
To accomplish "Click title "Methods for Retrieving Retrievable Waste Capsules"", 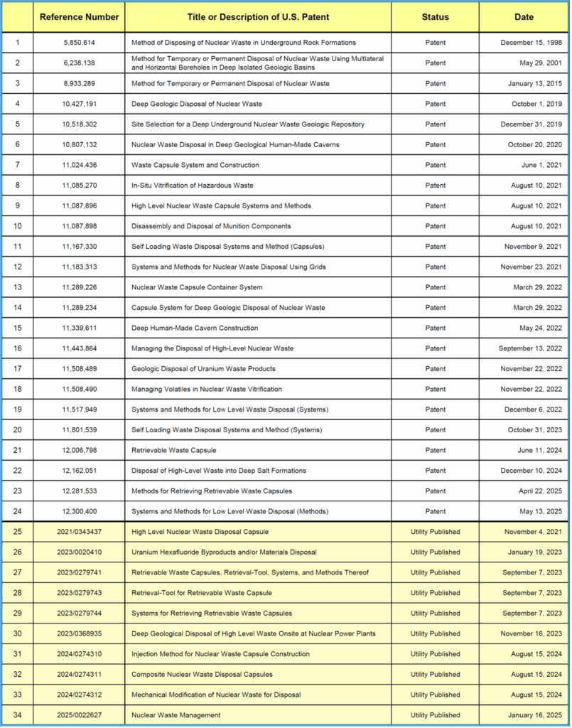I will [x=212, y=491].
